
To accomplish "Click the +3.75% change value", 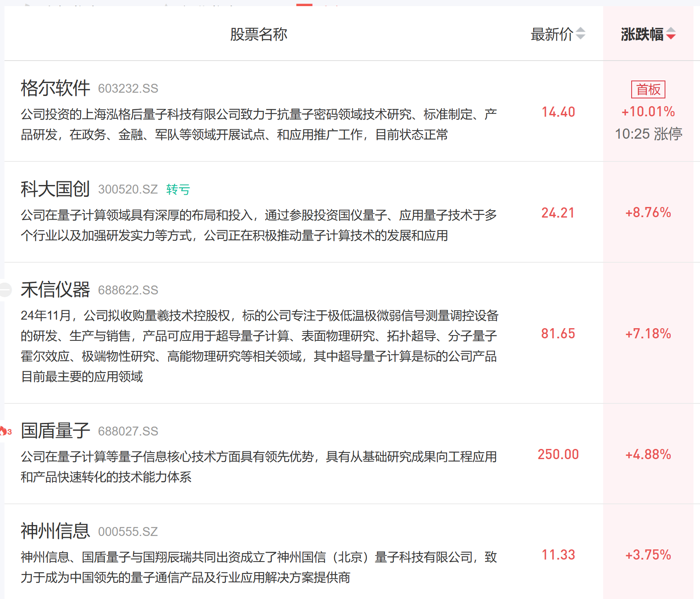I will [648, 555].
